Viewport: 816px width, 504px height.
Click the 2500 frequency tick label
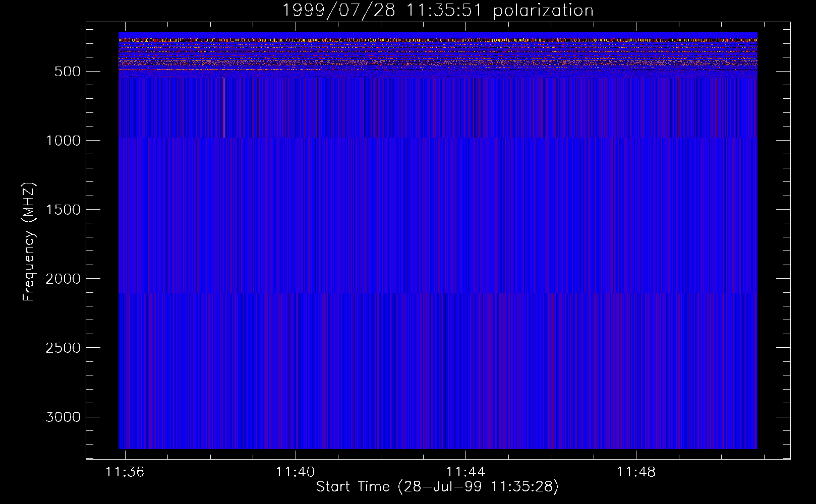pyautogui.click(x=63, y=348)
